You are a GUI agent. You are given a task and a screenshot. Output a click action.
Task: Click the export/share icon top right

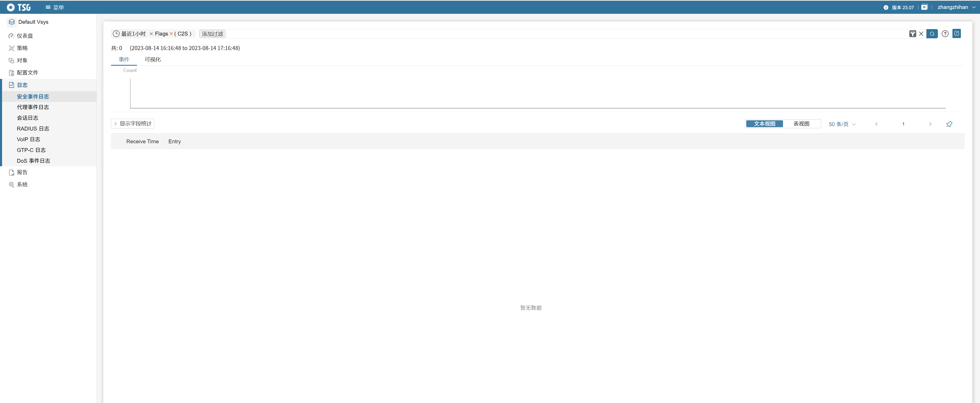coord(957,33)
